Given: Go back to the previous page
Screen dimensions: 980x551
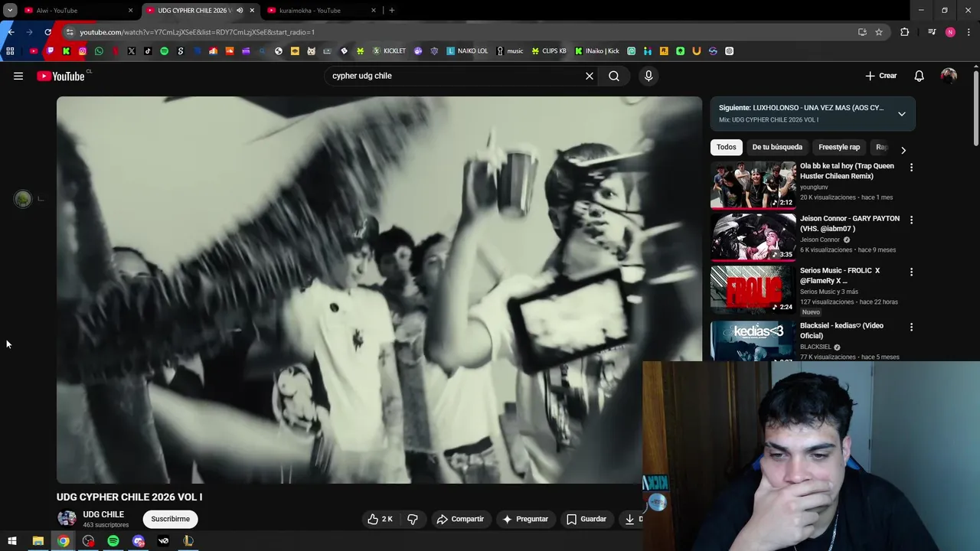Looking at the screenshot, I should tap(11, 32).
